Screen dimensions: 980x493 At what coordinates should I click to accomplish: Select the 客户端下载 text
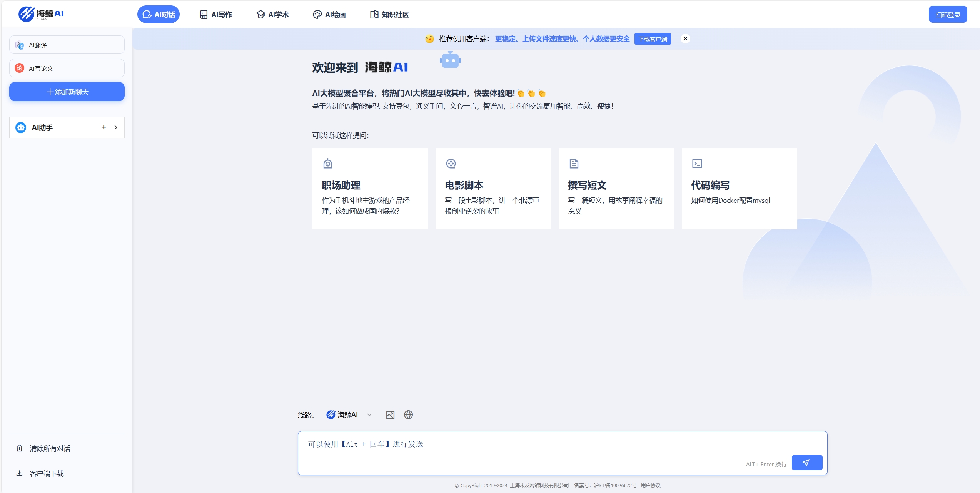[x=47, y=473]
